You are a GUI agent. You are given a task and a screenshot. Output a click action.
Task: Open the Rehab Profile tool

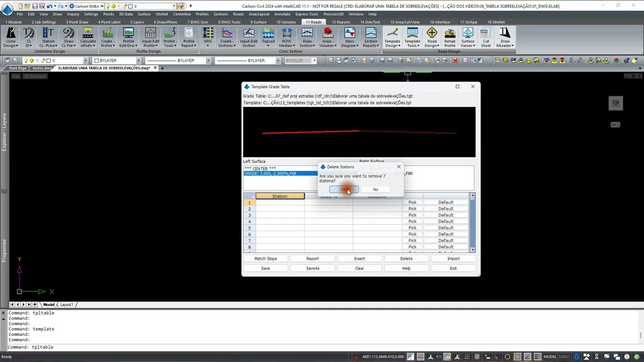click(450, 38)
